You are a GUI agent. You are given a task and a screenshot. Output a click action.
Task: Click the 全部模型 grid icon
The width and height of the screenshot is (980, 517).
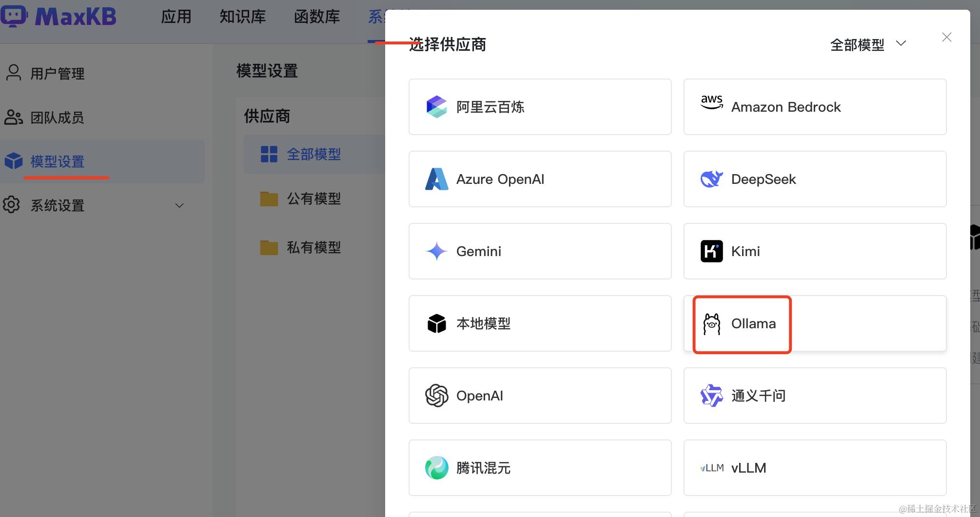(x=269, y=154)
